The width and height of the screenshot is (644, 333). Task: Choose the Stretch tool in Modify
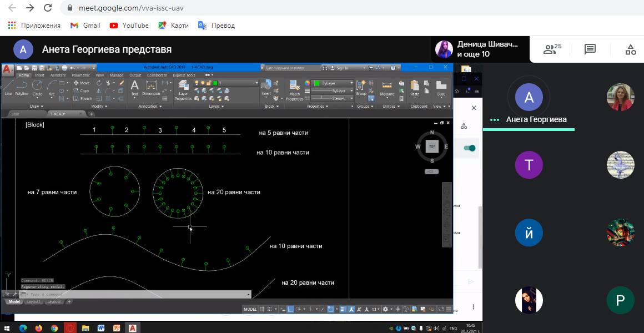[83, 99]
